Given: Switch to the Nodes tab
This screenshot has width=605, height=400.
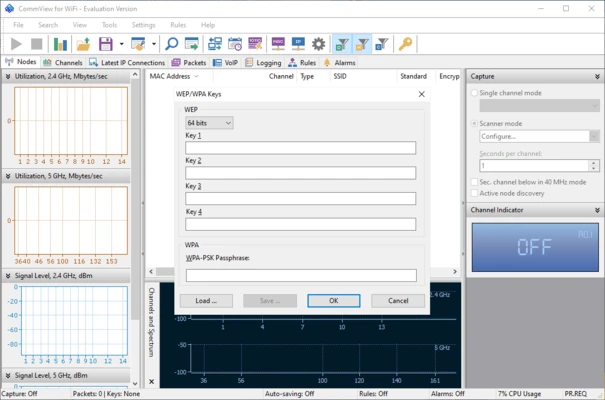Looking at the screenshot, I should [x=21, y=62].
